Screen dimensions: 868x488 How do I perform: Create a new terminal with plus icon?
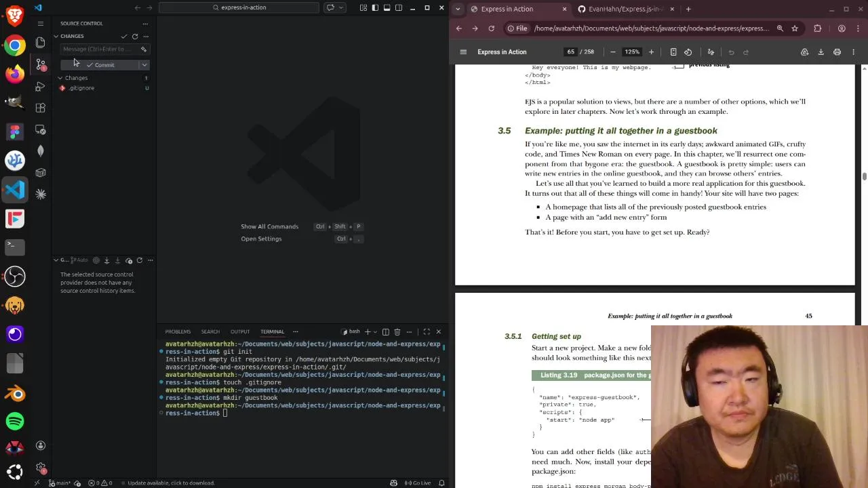point(368,331)
